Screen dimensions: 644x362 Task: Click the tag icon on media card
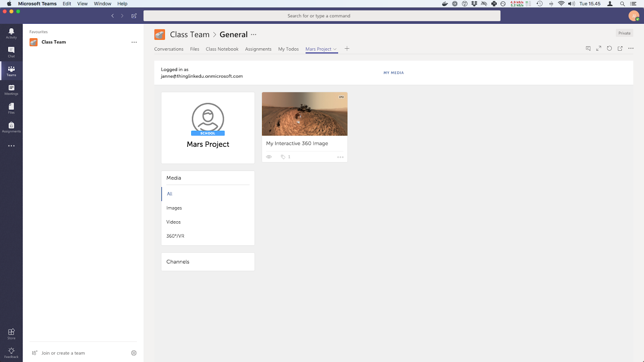tap(283, 157)
